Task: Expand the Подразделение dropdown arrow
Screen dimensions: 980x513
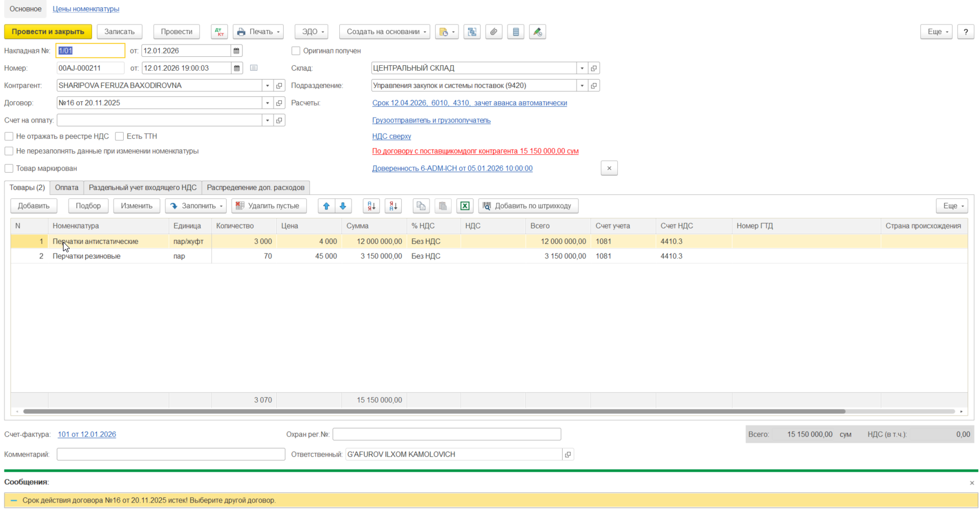Action: pyautogui.click(x=582, y=85)
